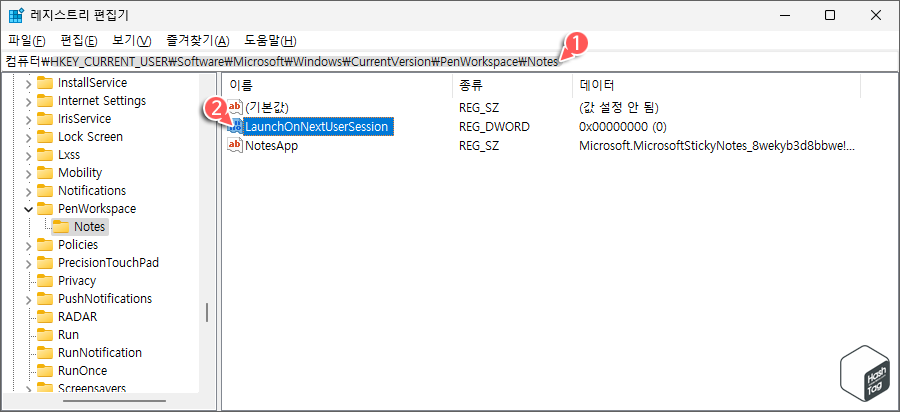
Task: Select the NotesApp value name
Action: pos(271,146)
